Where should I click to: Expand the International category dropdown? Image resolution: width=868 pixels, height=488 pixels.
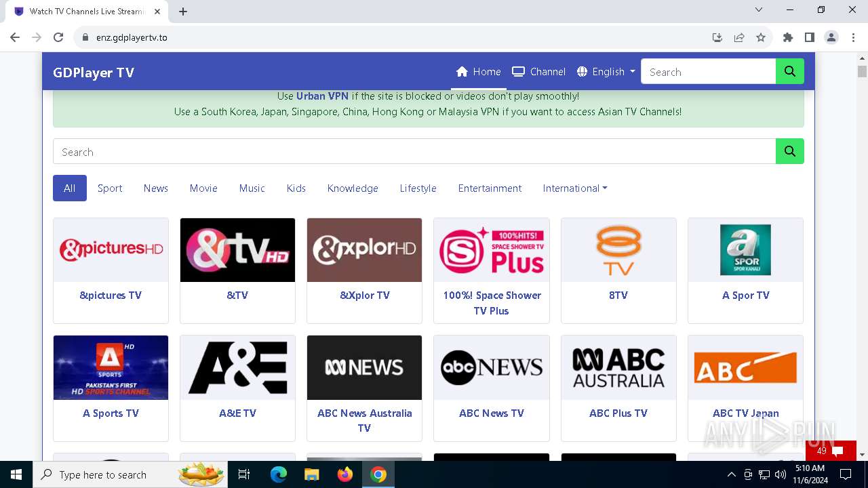pyautogui.click(x=574, y=188)
